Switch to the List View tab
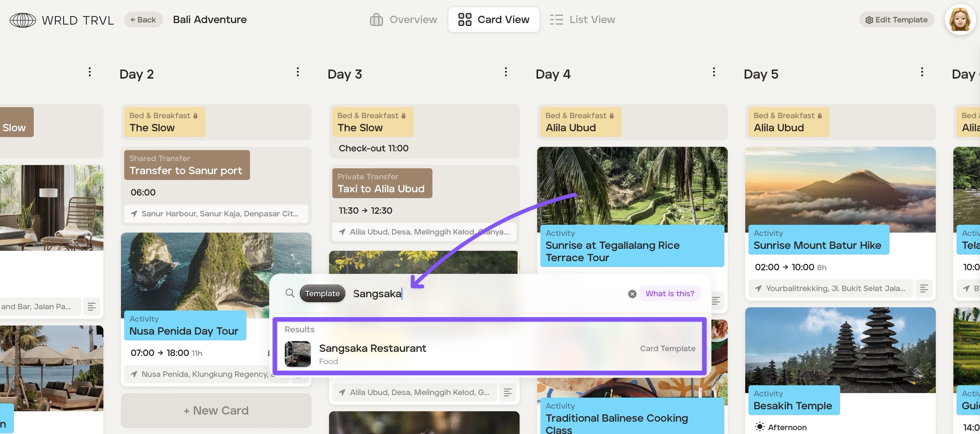This screenshot has height=434, width=980. tap(582, 19)
